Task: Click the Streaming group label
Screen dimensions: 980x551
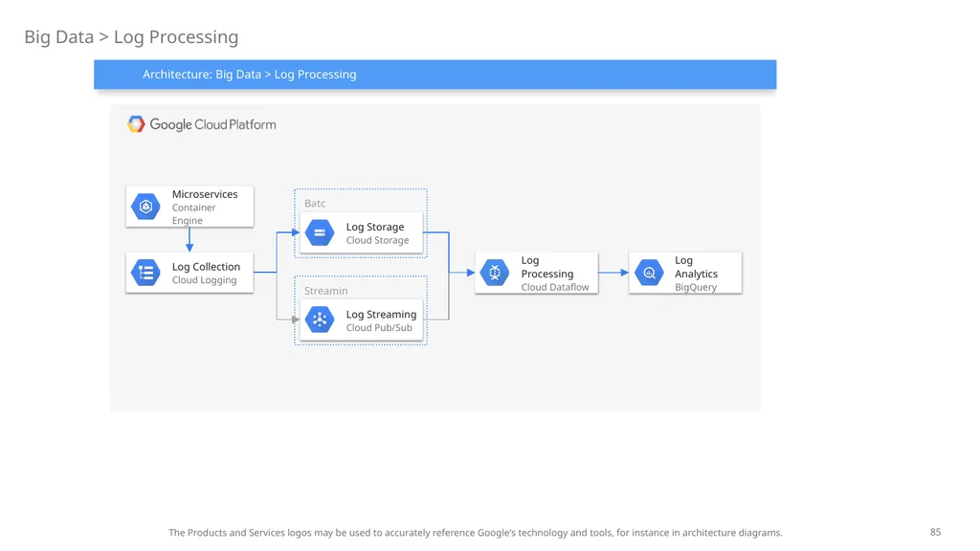Action: point(325,291)
